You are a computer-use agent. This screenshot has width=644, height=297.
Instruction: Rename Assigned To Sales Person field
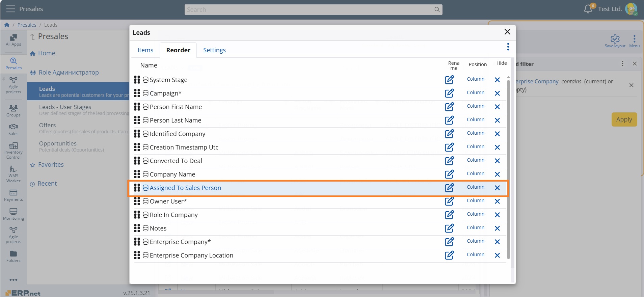tap(449, 188)
